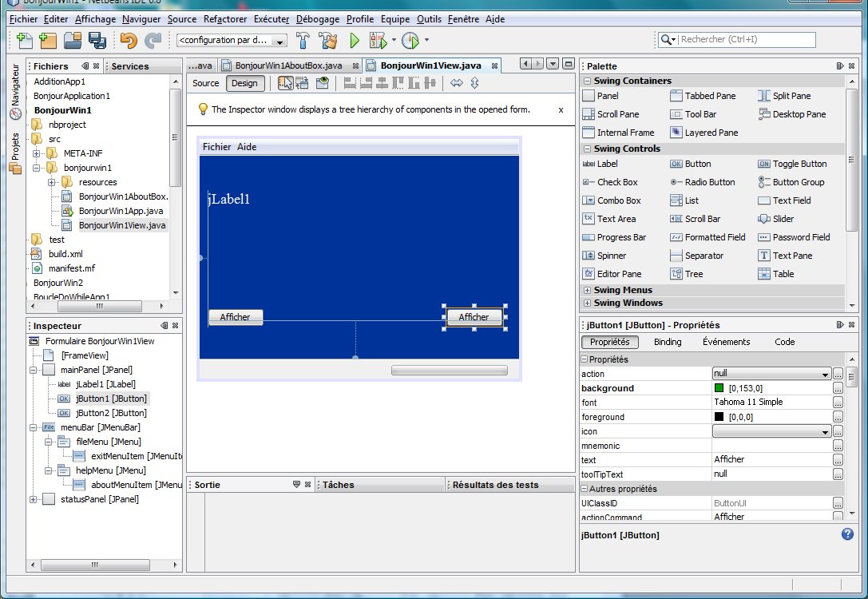Click the change vertical resizability icon

coord(474,83)
